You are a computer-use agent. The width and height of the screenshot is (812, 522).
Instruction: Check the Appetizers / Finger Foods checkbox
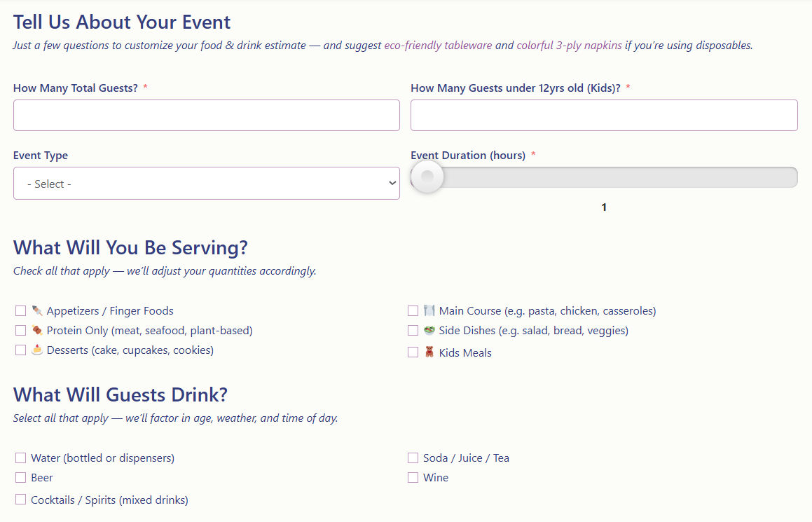(x=21, y=310)
